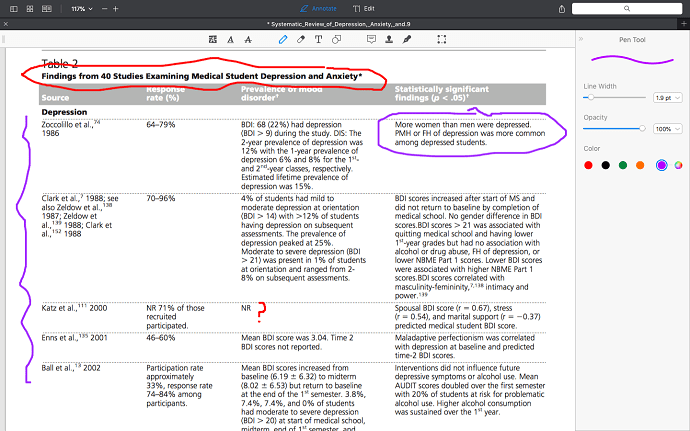This screenshot has width=690, height=431.
Task: Click the 'Katz et al.' source cell
Action: click(x=74, y=308)
